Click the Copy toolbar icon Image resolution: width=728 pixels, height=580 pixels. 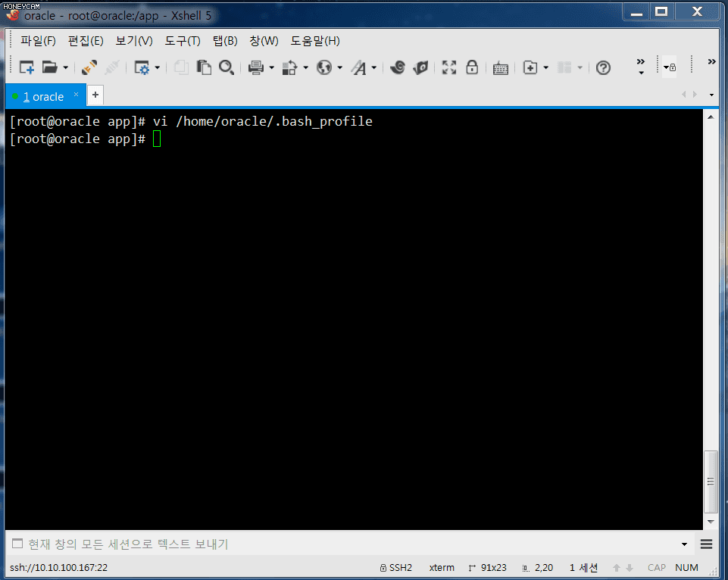tap(181, 67)
